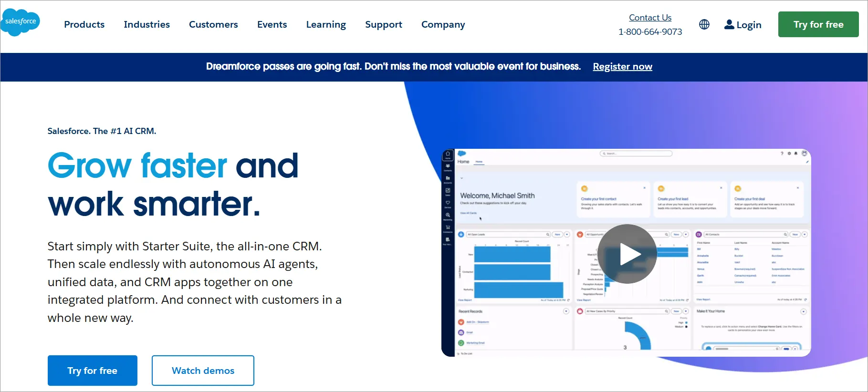The image size is (868, 392).
Task: Click the green Try for free button
Action: pyautogui.click(x=818, y=24)
